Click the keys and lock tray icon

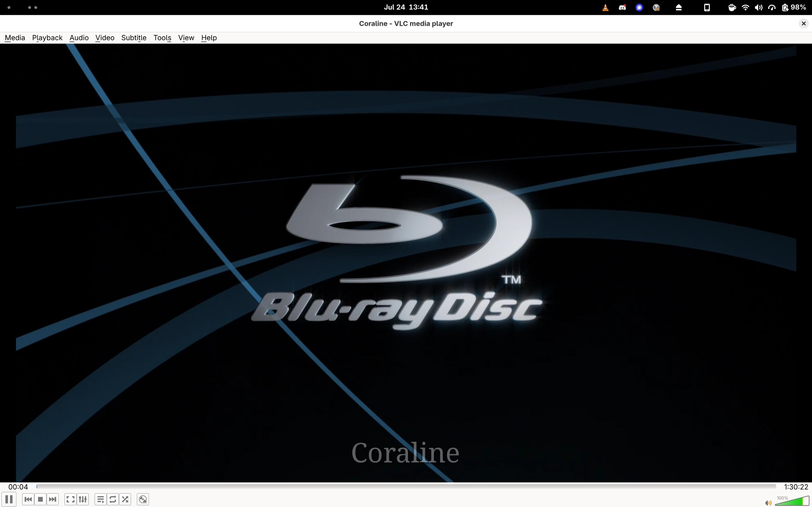tap(656, 7)
